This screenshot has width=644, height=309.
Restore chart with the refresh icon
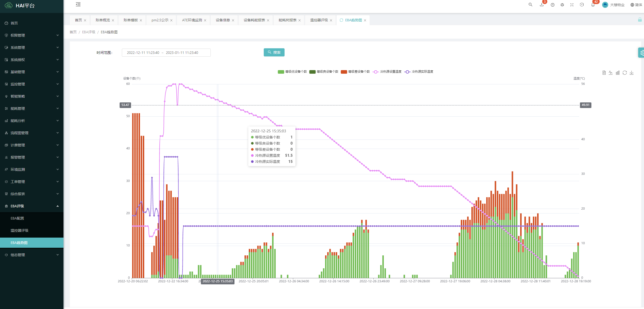pos(625,73)
